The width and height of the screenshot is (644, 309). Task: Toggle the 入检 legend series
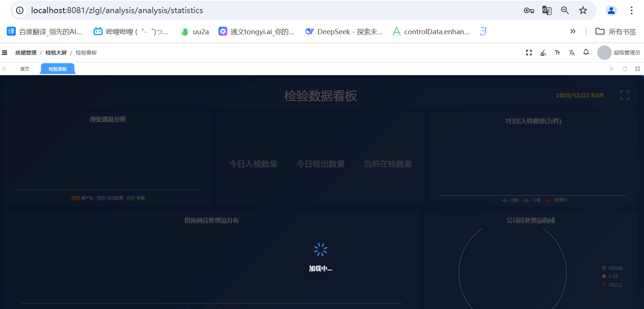coord(532,200)
